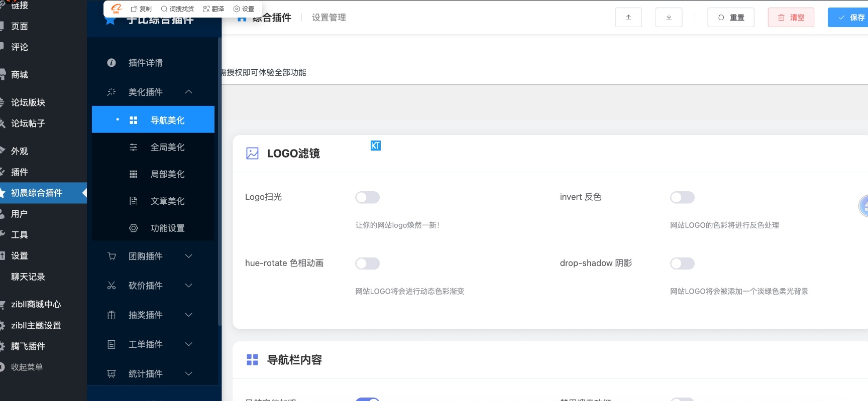
Task: Select 文章美化 submenu item
Action: (x=153, y=201)
